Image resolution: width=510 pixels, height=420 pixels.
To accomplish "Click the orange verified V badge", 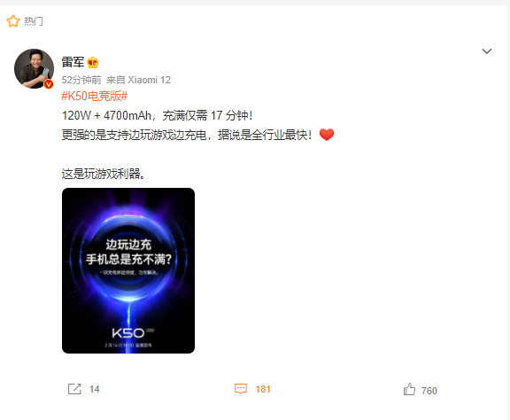I will coord(49,84).
